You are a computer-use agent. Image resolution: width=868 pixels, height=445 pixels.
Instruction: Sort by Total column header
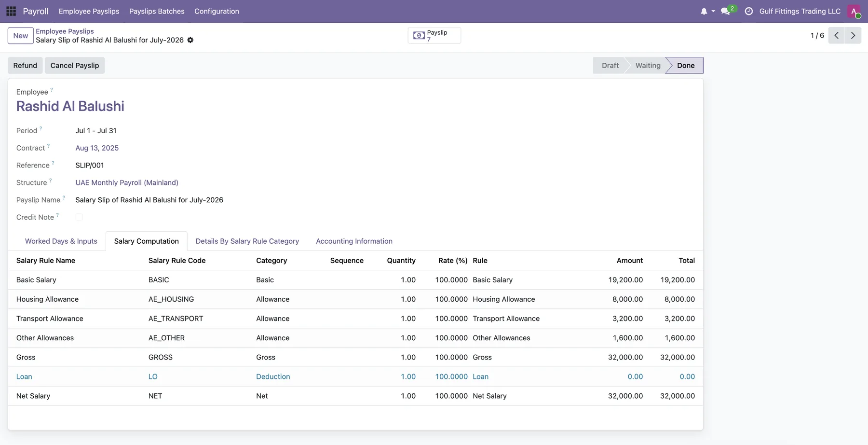tap(687, 261)
